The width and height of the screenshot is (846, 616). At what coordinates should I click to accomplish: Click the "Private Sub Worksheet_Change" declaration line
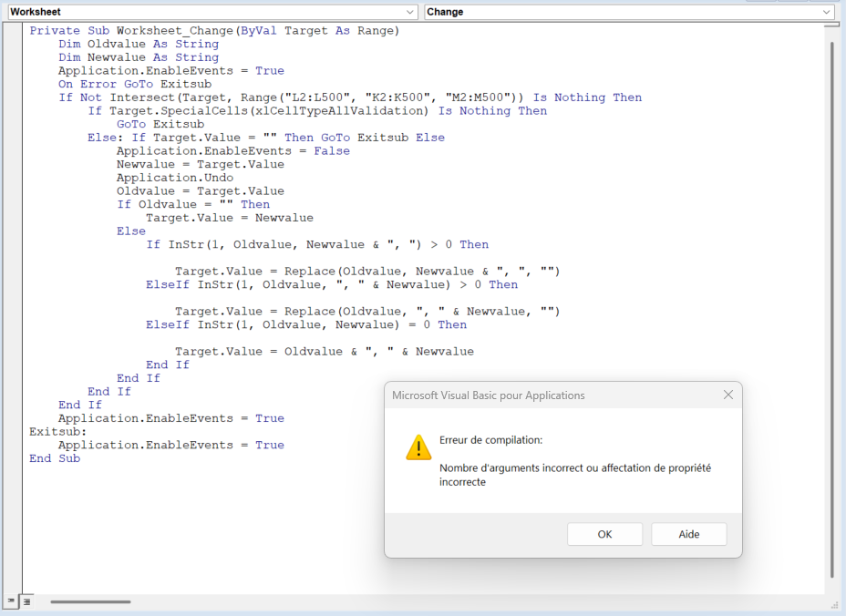[x=215, y=31]
